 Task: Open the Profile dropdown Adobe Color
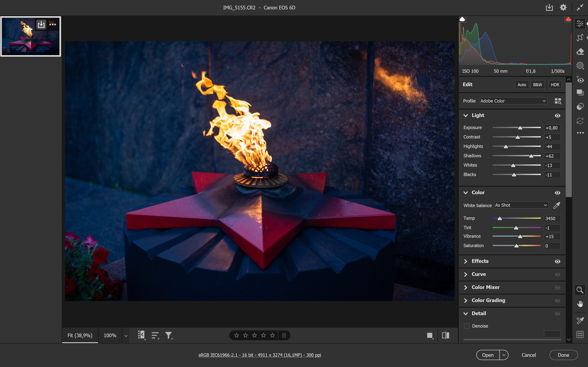click(x=513, y=101)
